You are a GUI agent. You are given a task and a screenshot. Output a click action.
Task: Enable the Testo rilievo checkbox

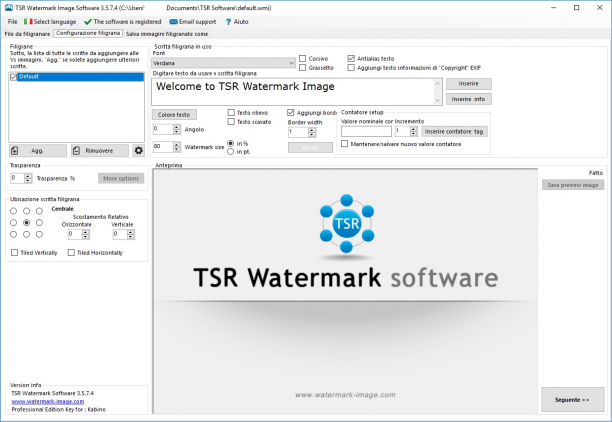pyautogui.click(x=231, y=112)
